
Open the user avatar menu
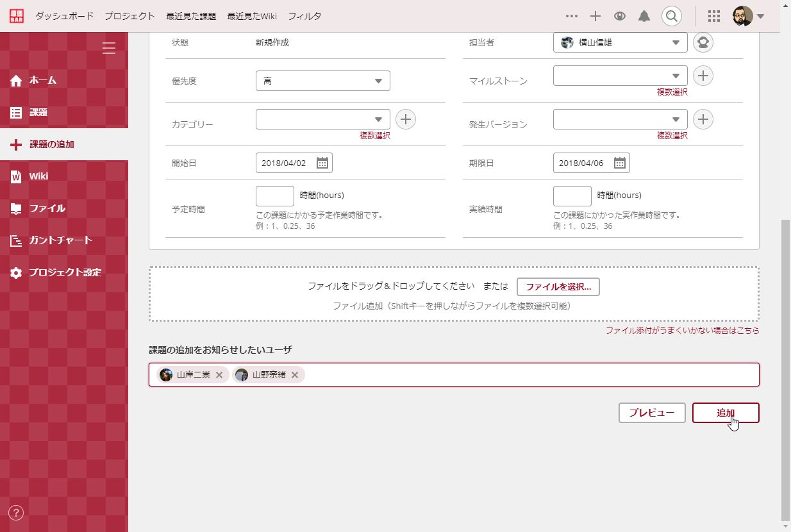749,16
